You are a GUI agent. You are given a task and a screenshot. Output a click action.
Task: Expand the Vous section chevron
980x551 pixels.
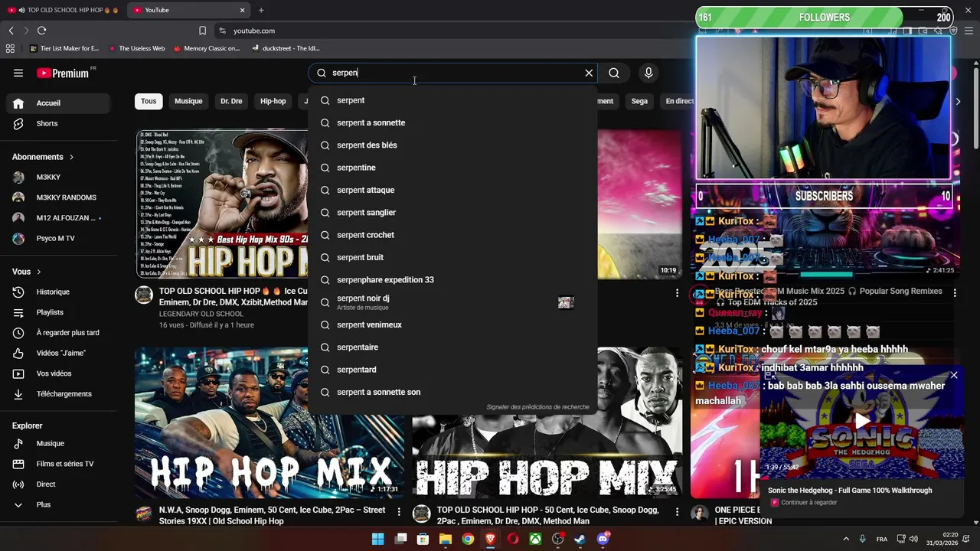[x=38, y=272]
